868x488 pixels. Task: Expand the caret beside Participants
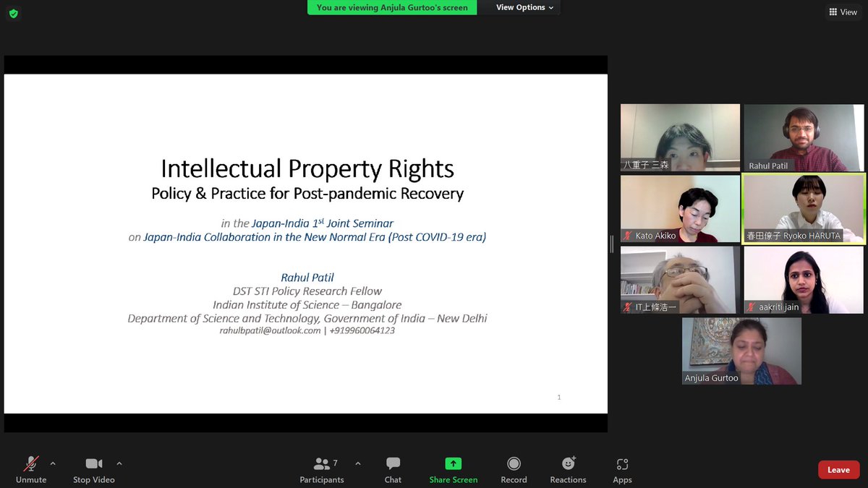(x=358, y=463)
